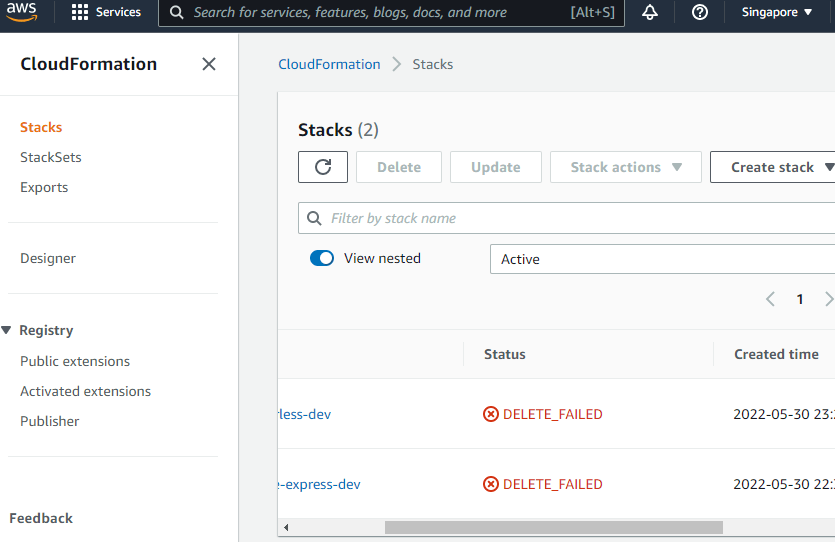Screen dimensions: 835x542
Task: Click the error icon for express-dev stack
Action: pyautogui.click(x=490, y=484)
